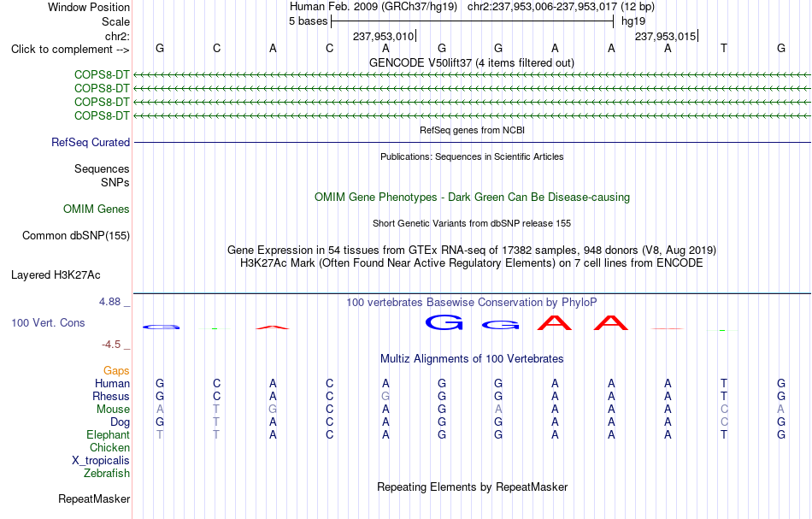Click the hg19 label beside the scale bar
812x519 pixels.
[x=633, y=21]
